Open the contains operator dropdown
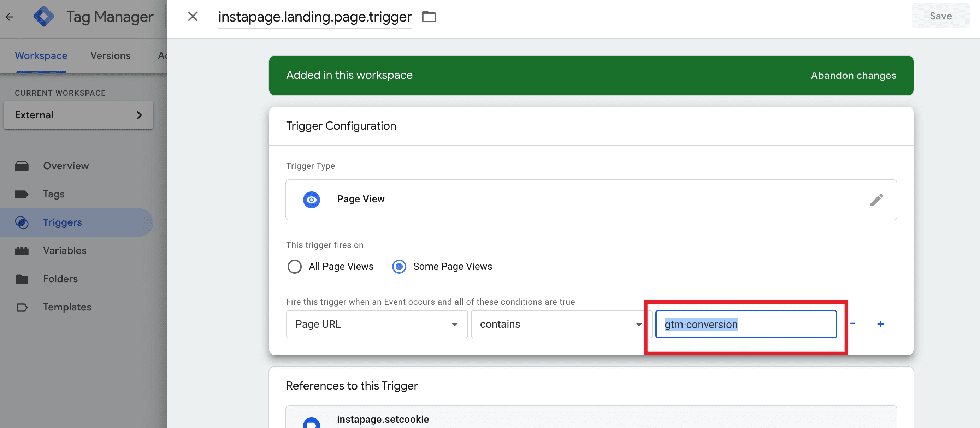Screen dimensions: 980x428 (x=561, y=324)
